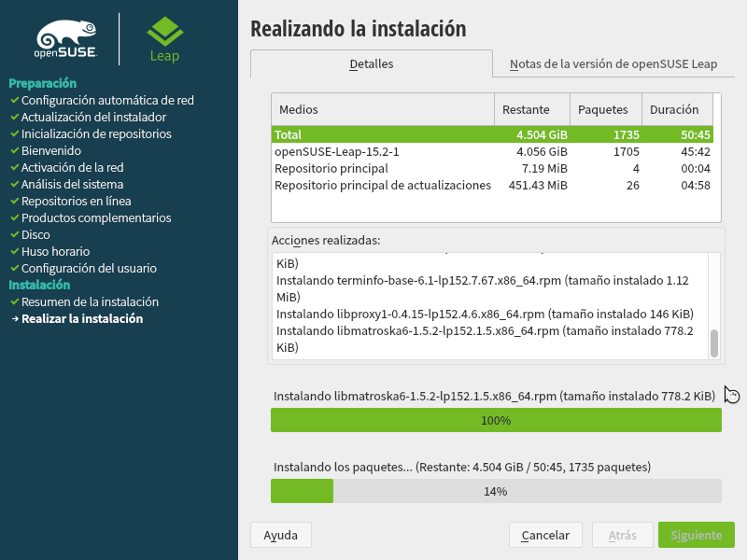Select the Repositorio principal row
Image resolution: width=747 pixels, height=560 pixels.
click(x=492, y=168)
